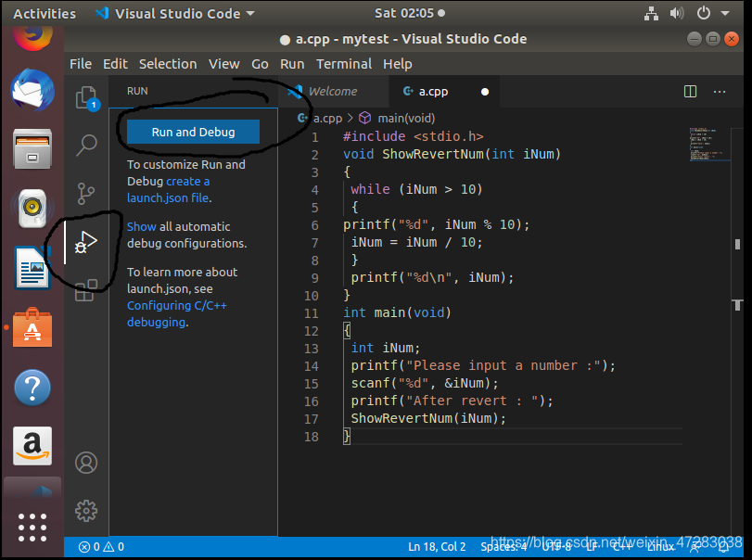Image resolution: width=752 pixels, height=560 pixels.
Task: Click the Split Editor Right icon
Action: [x=690, y=91]
